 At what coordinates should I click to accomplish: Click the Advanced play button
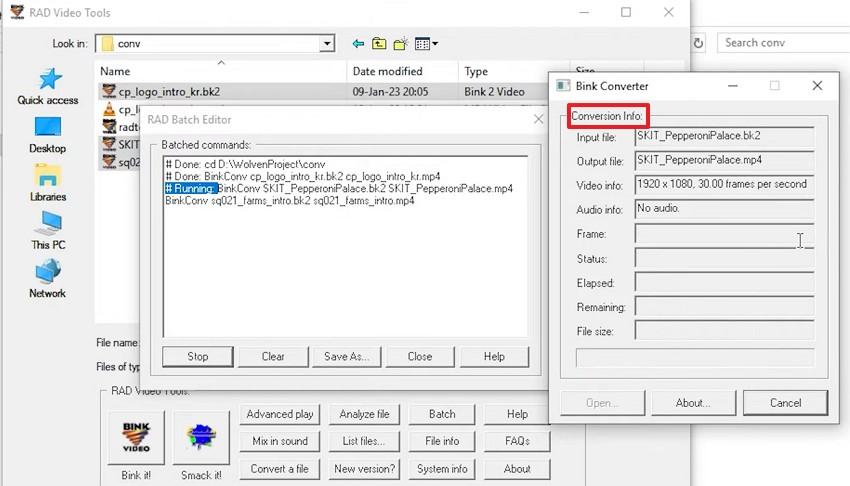[x=280, y=414]
